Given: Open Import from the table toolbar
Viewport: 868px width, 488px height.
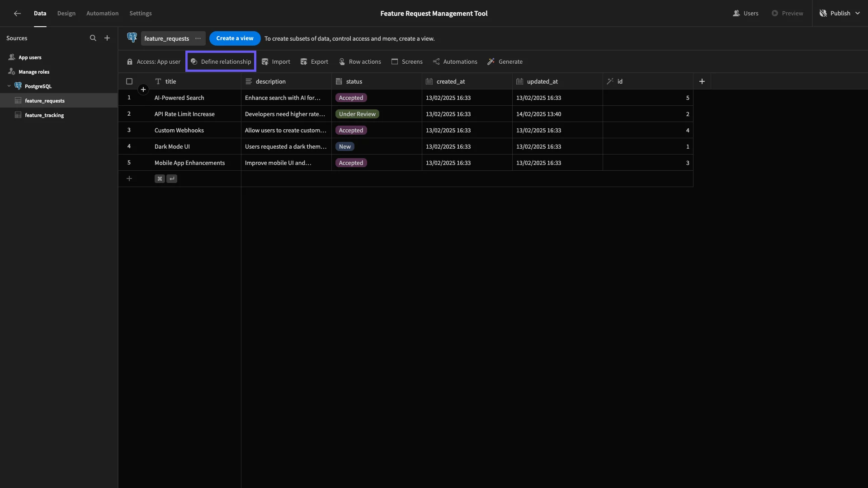Looking at the screenshot, I should point(276,62).
